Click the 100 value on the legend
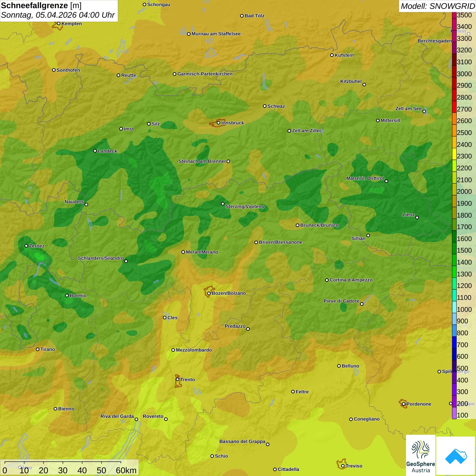 coord(462,415)
